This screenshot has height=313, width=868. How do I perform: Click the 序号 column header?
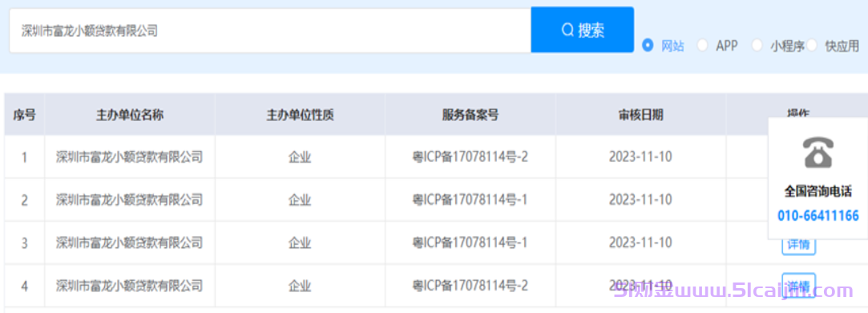click(x=24, y=115)
